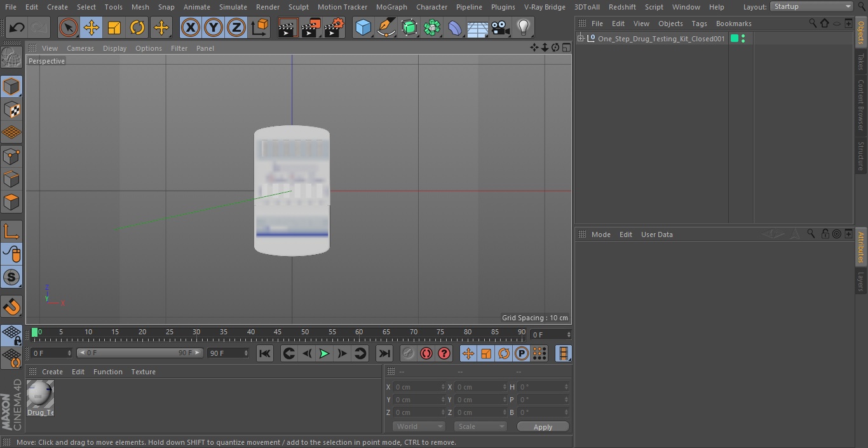Toggle Z axis lock

(236, 27)
